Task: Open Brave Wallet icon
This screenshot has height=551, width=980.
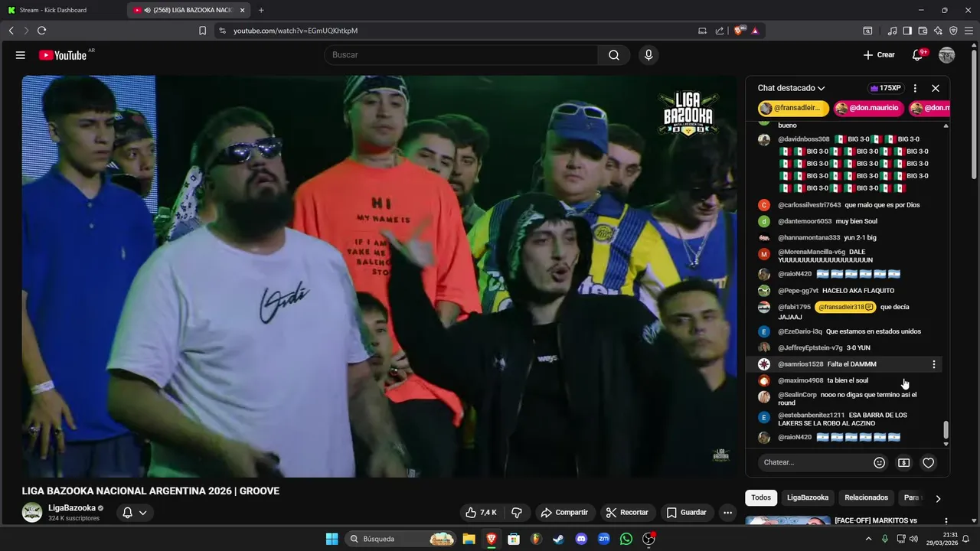Action: click(x=923, y=31)
